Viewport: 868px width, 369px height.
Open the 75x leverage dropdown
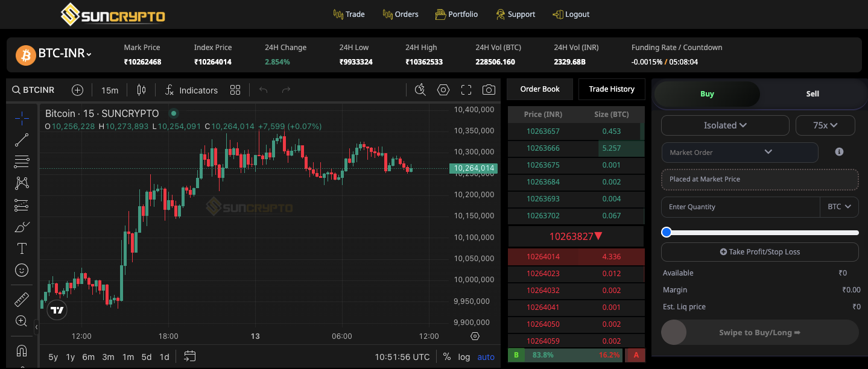tap(825, 125)
